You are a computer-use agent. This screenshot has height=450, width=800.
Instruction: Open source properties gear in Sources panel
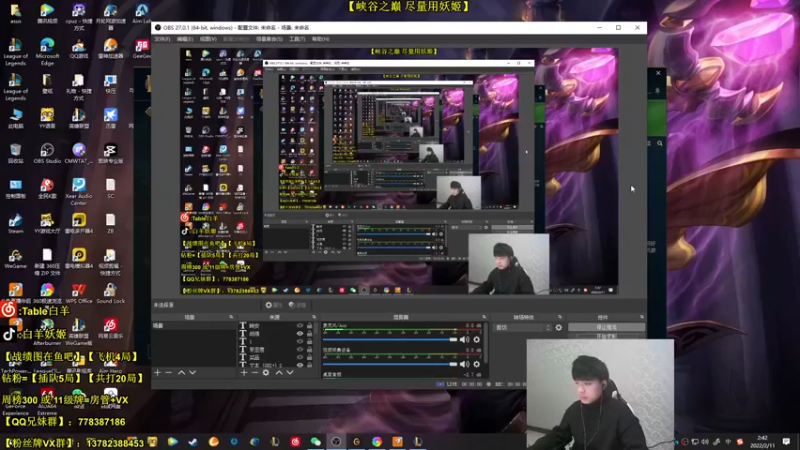[266, 372]
